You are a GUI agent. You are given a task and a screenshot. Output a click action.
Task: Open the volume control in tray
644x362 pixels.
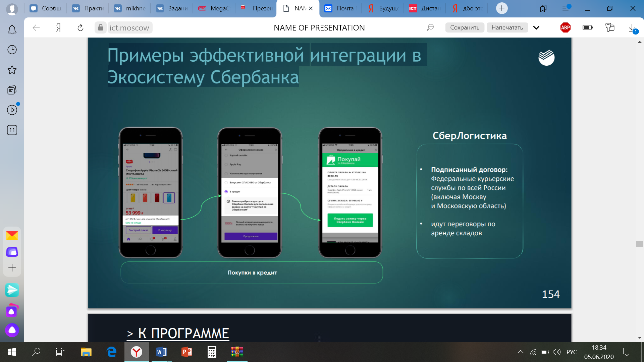557,352
